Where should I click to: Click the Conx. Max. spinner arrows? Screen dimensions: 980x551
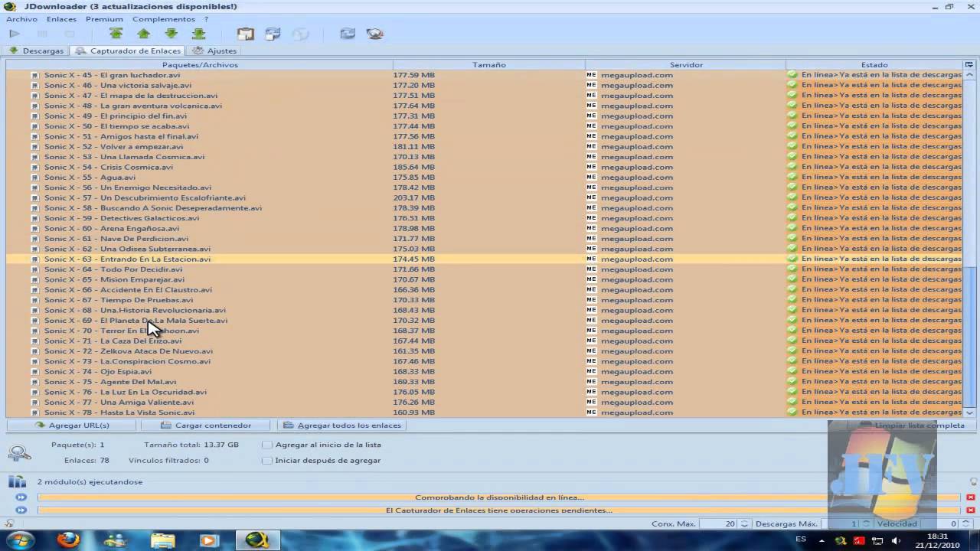[743, 524]
